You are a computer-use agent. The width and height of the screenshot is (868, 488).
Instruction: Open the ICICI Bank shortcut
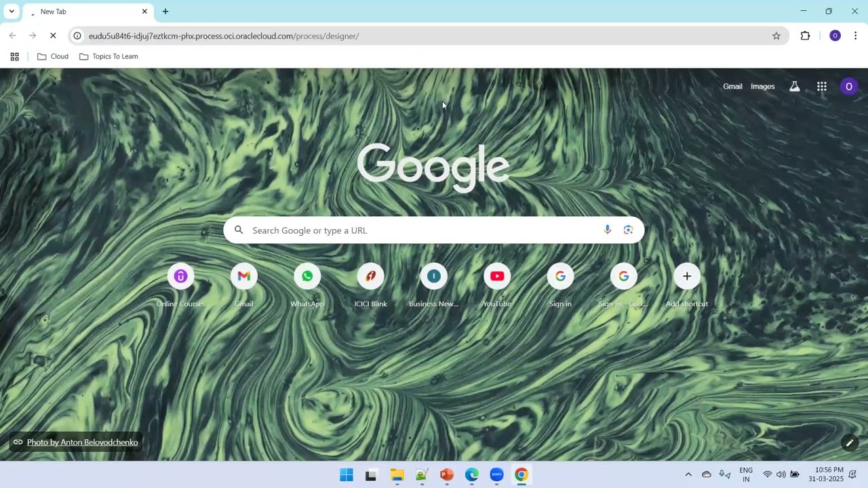point(370,286)
